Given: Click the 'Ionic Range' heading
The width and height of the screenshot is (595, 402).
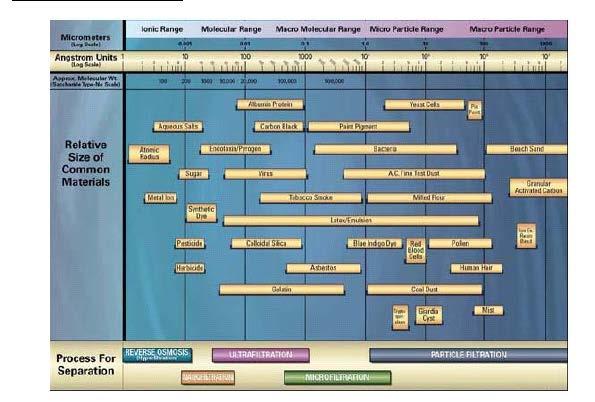Looking at the screenshot, I should (x=162, y=29).
